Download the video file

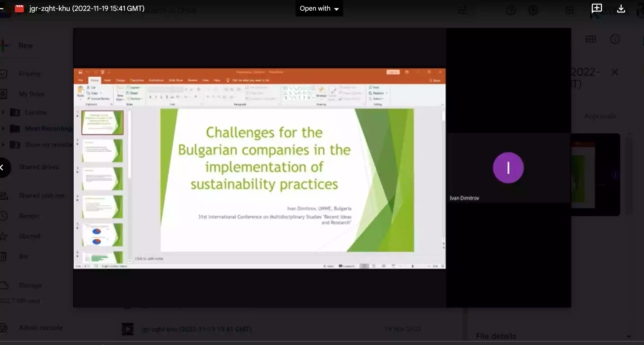click(621, 8)
